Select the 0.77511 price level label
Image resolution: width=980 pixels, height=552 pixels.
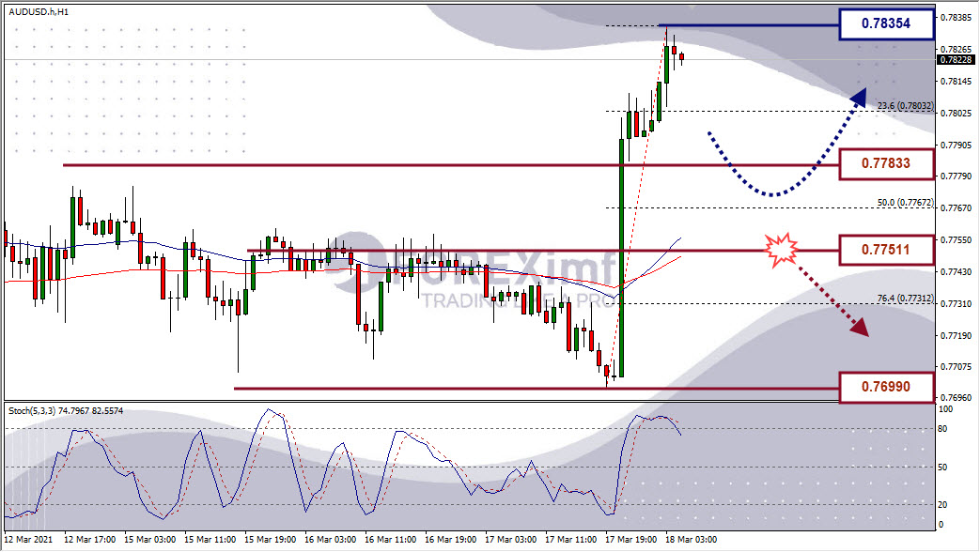886,250
